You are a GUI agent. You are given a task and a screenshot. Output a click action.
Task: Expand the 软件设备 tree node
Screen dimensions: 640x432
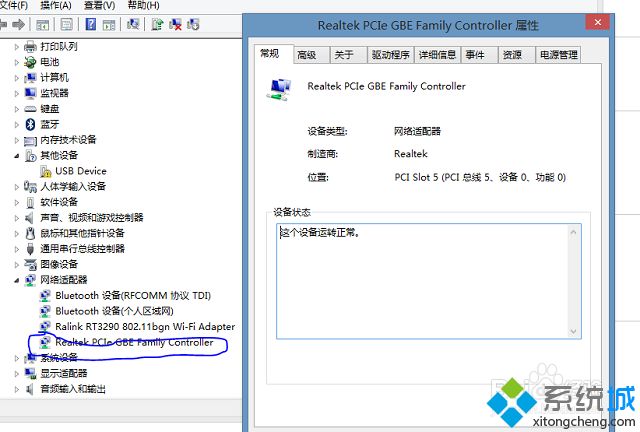tap(17, 203)
